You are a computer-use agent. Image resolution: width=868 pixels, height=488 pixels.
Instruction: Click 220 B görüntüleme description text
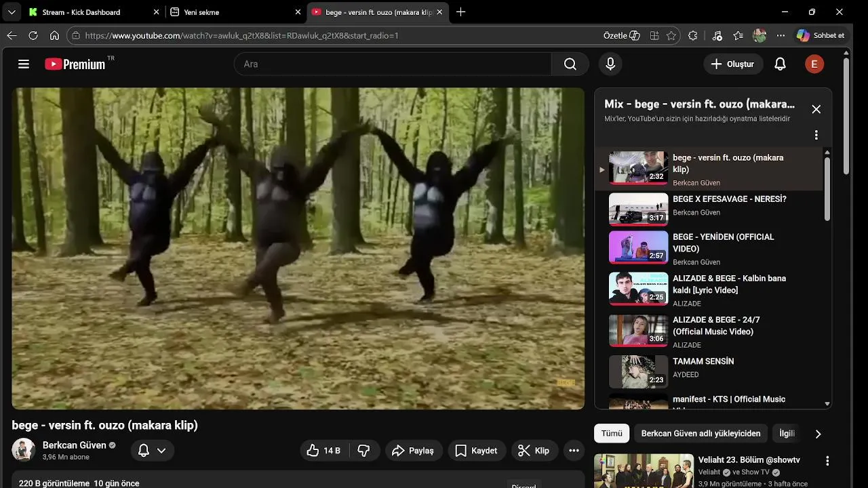click(54, 483)
